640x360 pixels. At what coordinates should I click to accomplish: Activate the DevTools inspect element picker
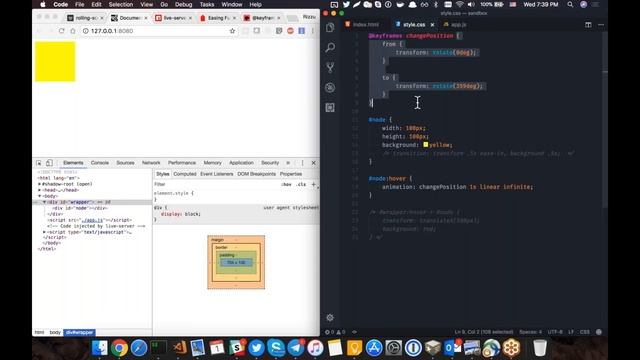tap(39, 163)
